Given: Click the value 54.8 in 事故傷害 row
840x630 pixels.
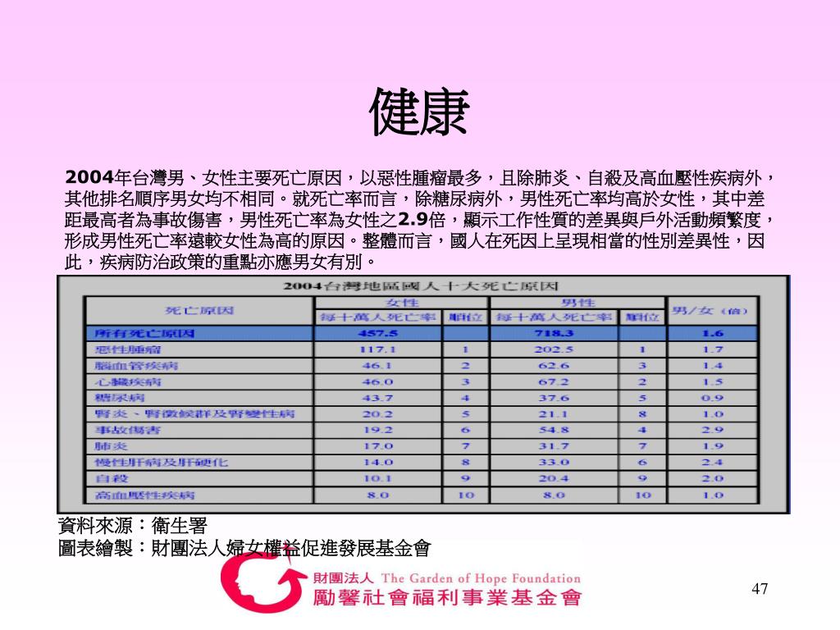Looking at the screenshot, I should [554, 430].
